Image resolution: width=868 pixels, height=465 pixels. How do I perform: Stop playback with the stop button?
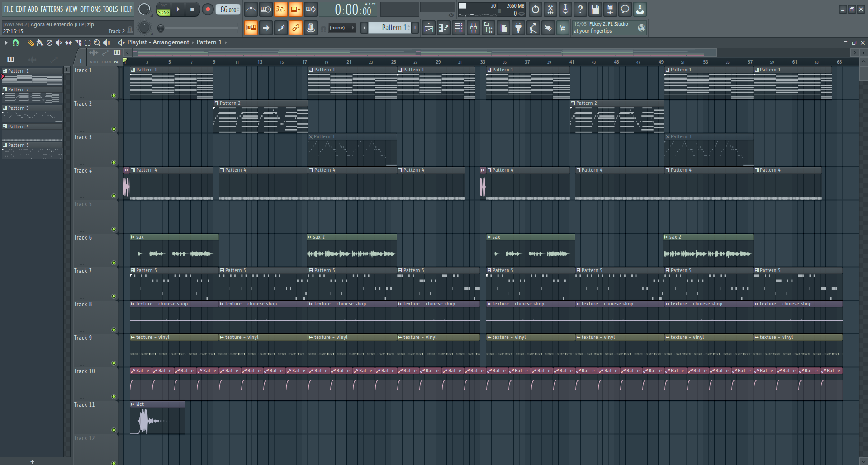tap(192, 9)
